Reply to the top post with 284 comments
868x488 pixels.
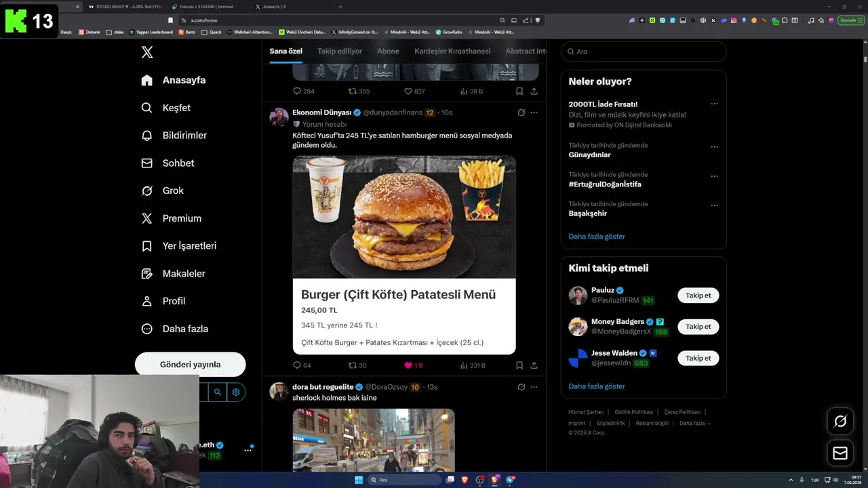coord(303,91)
